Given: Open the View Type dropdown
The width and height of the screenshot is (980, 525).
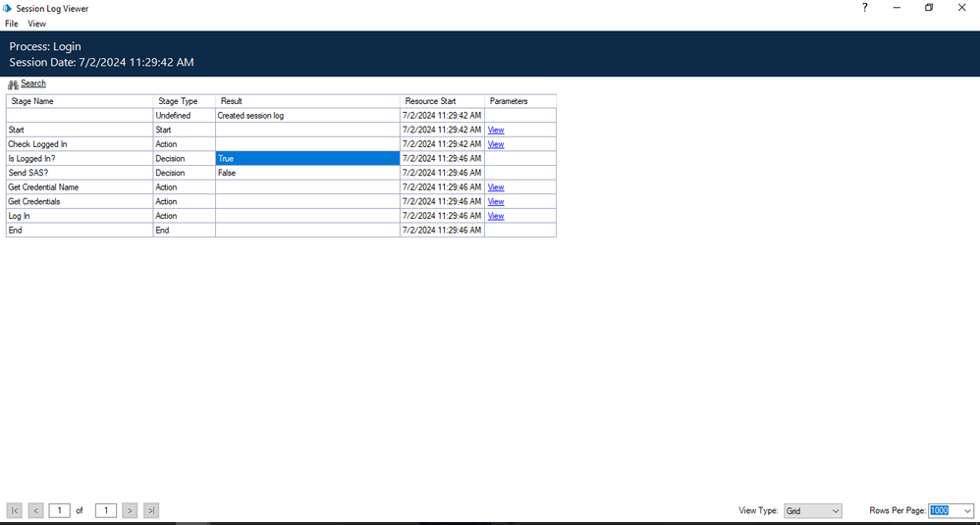Looking at the screenshot, I should click(812, 510).
